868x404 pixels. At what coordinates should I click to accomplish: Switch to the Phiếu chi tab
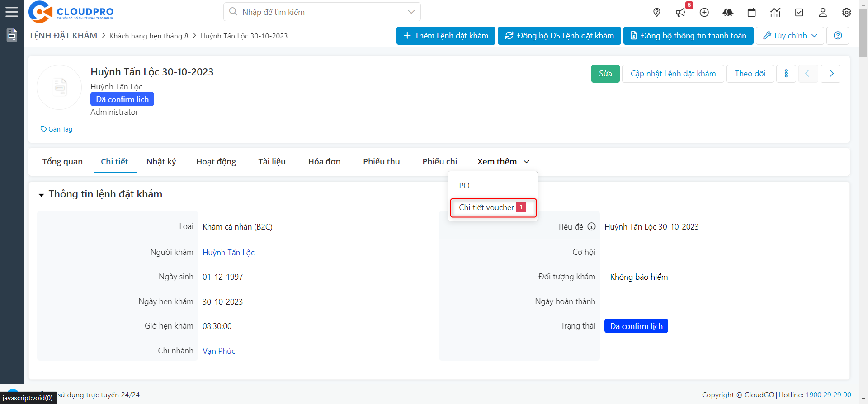point(440,162)
